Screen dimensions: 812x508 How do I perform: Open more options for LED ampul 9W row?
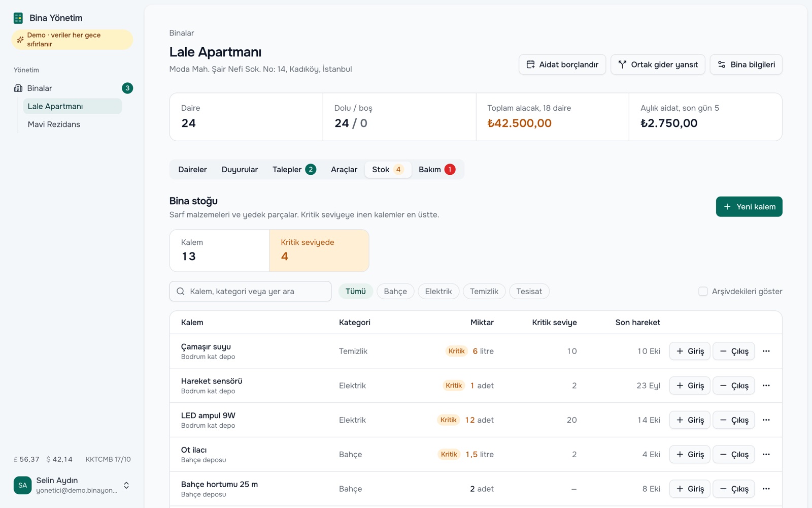766,420
